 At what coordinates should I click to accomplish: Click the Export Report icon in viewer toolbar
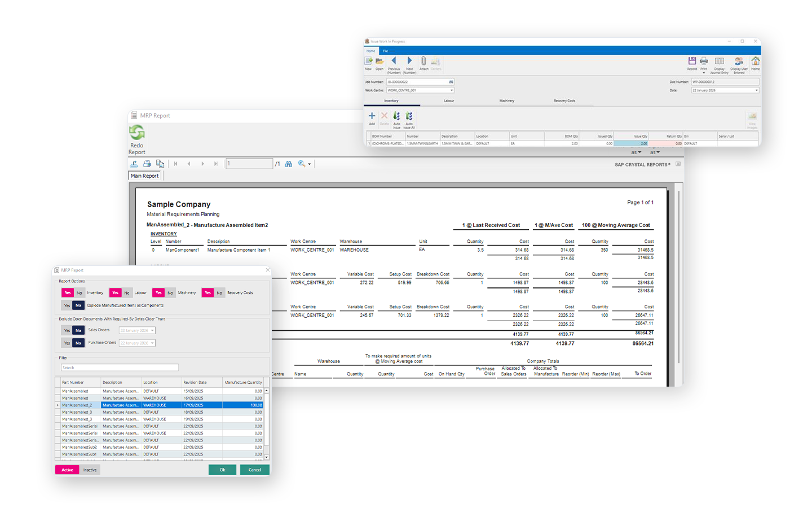coord(134,164)
